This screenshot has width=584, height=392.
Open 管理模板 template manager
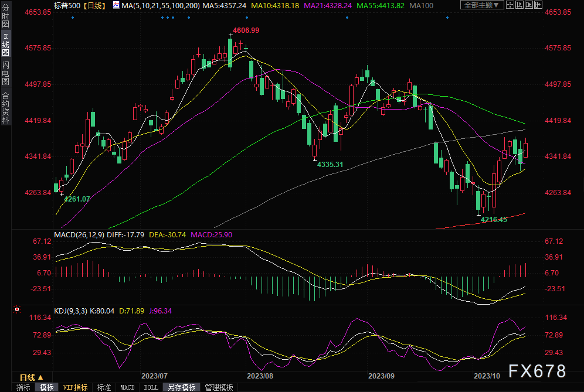(219, 387)
